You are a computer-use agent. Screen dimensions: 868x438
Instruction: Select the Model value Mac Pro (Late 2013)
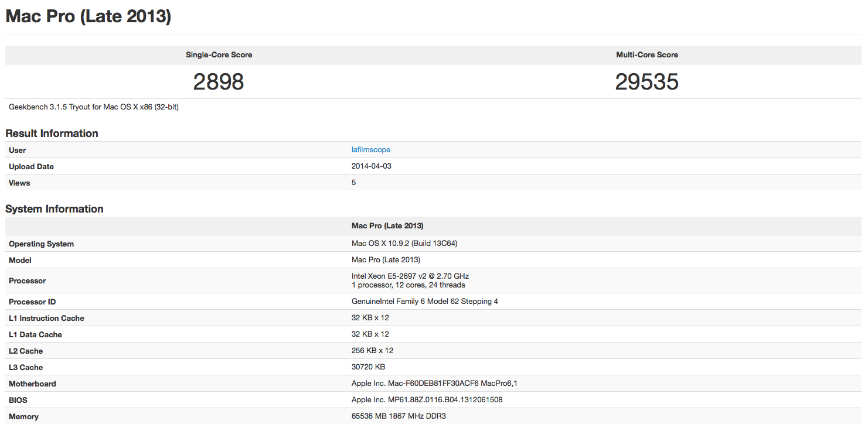(386, 260)
